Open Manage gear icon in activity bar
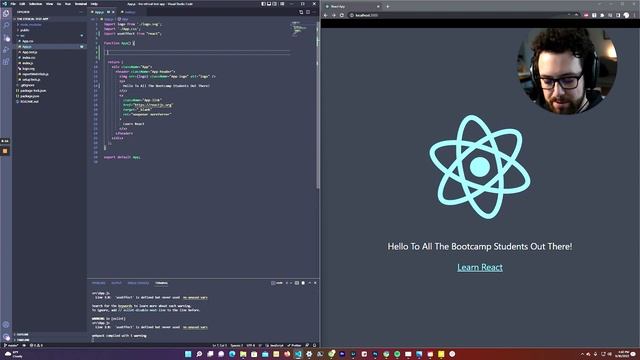Screen dimensions: 640x360 (6, 337)
